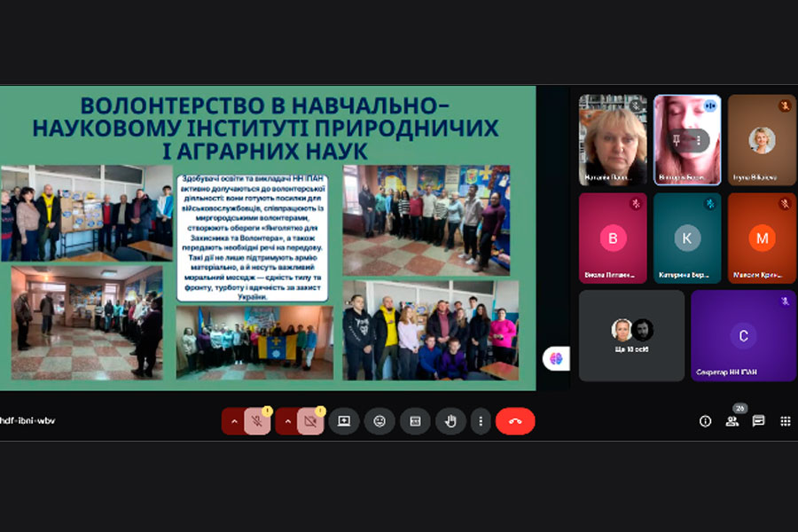Click the slide photo with yellow-blue flag
Screen dimensions: 798x532
254,342
